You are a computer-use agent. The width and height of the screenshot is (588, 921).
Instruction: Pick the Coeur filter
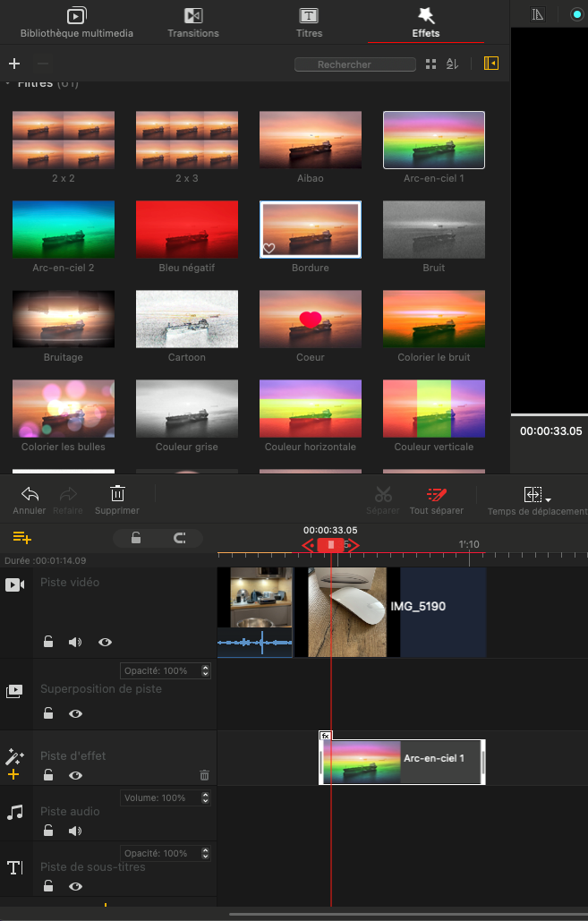311,319
